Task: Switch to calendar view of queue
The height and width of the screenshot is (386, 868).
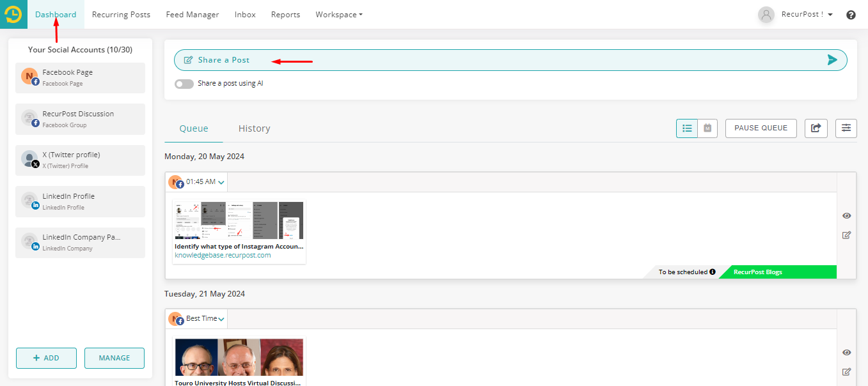Action: tap(707, 128)
